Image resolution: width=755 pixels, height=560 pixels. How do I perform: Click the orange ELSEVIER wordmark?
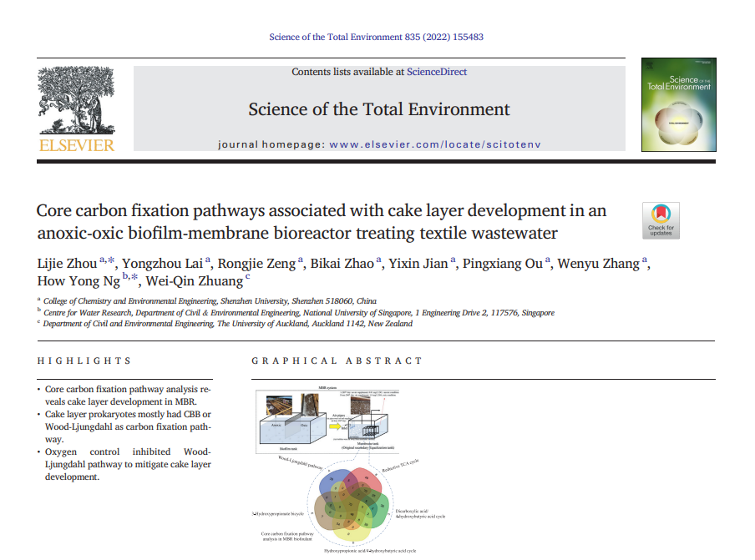(76, 145)
